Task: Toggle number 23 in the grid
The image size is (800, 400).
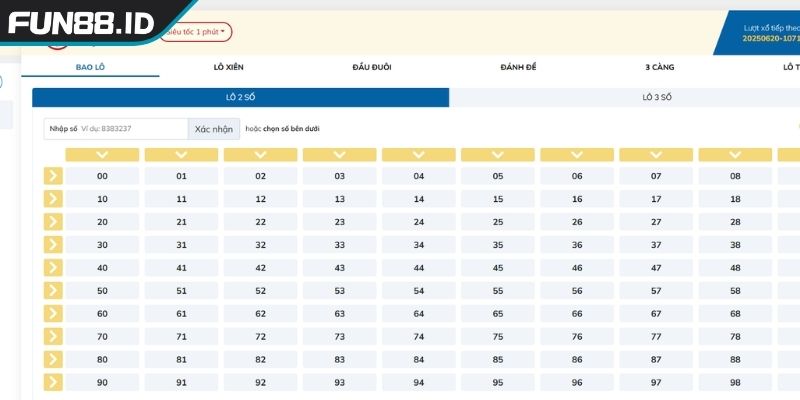Action: coord(339,222)
